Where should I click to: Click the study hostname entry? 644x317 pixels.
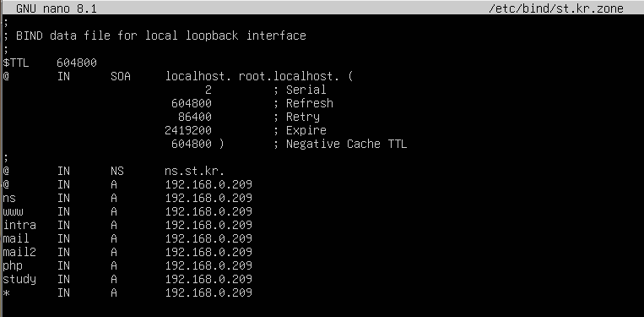coord(19,280)
